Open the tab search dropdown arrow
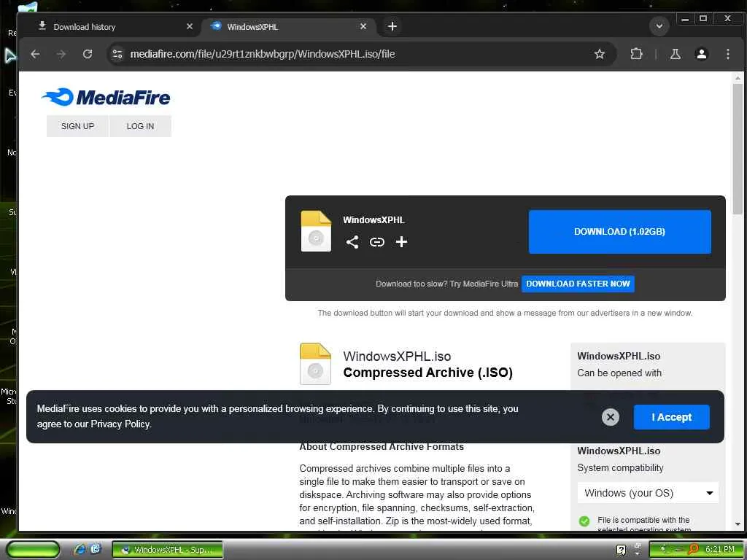The width and height of the screenshot is (747, 560). 659,26
